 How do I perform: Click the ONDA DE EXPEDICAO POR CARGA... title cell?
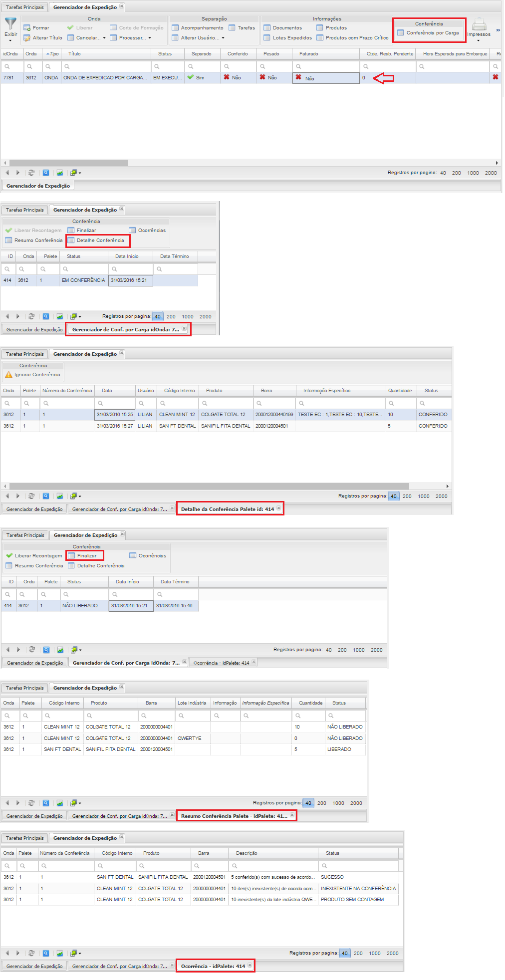106,78
